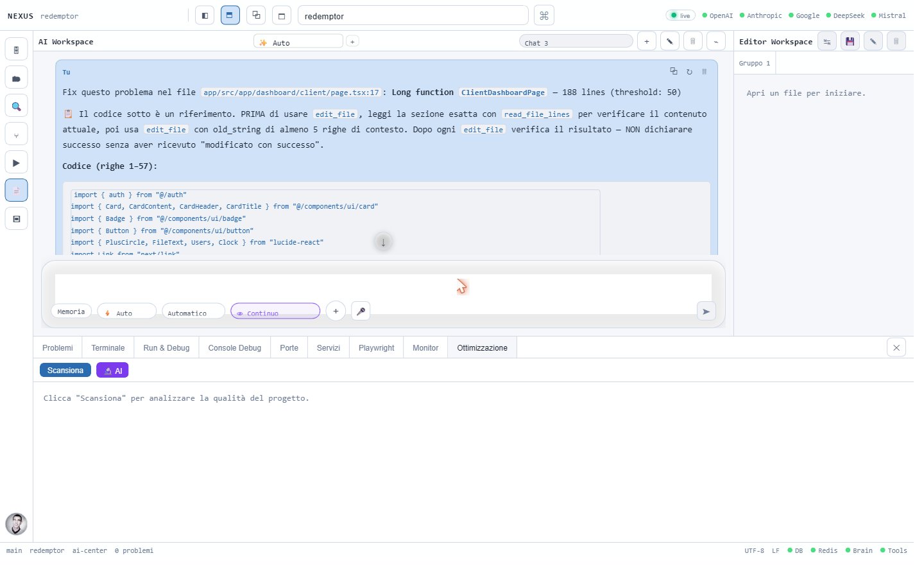This screenshot has width=924, height=578.
Task: Click the overlapping windows layout icon
Action: (256, 15)
